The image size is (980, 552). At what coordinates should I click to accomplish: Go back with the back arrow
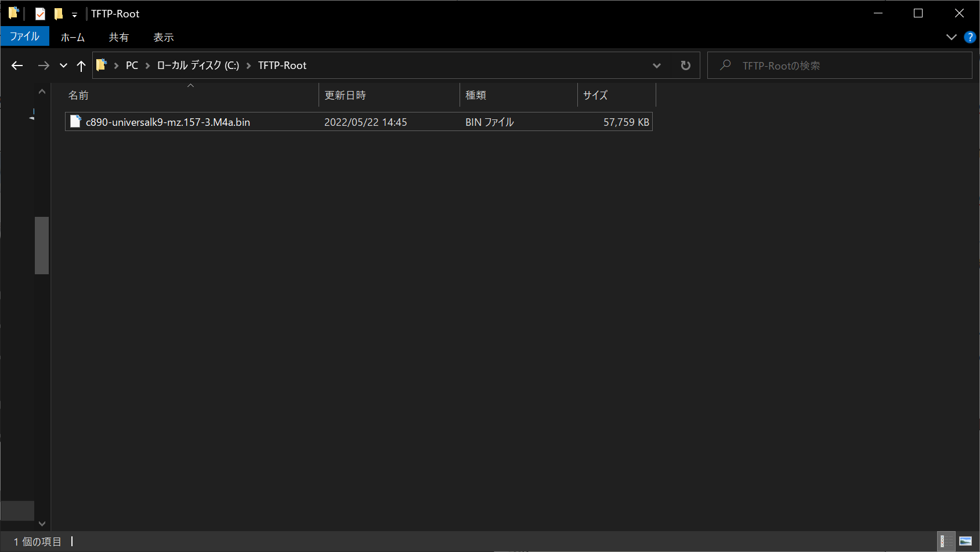17,66
